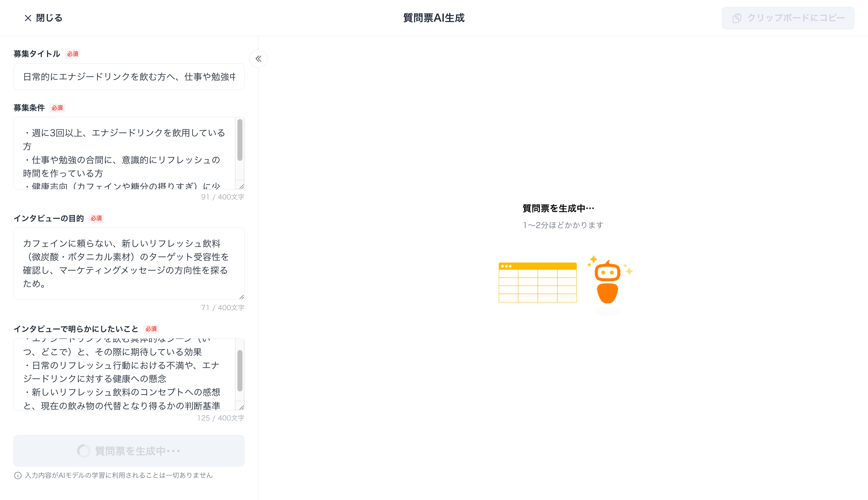Click the yellow spreadsheet table illustration
868x500 pixels.
538,283
